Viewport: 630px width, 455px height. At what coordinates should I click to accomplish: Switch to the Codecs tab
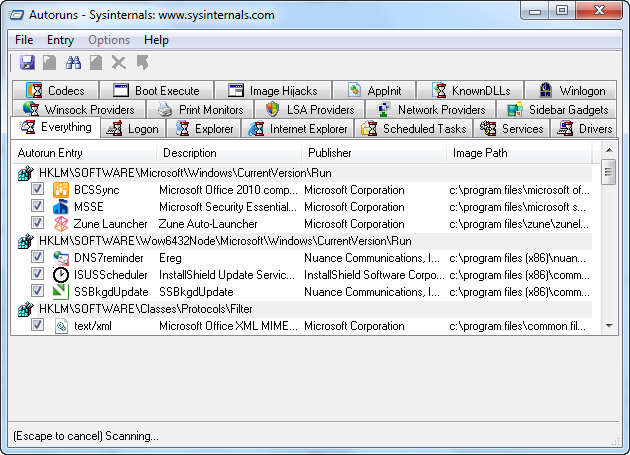(x=55, y=90)
